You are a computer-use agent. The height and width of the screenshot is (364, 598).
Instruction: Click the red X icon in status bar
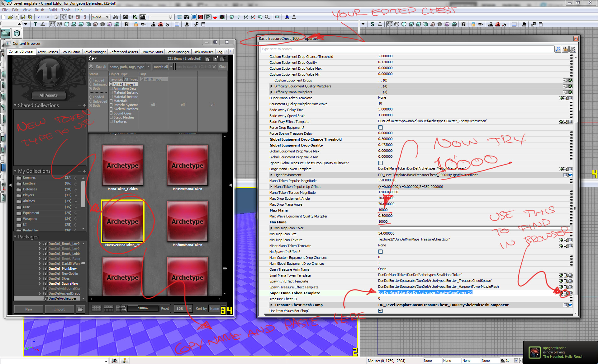pos(114,361)
